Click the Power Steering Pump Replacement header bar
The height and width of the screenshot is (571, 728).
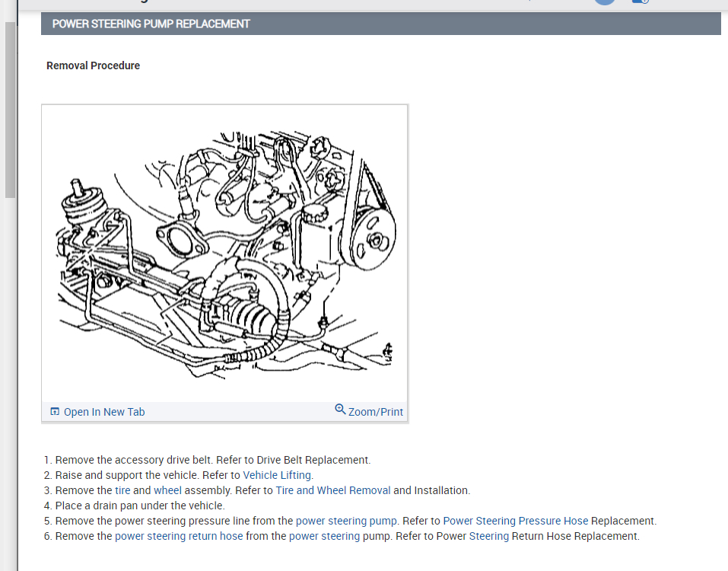click(x=380, y=24)
